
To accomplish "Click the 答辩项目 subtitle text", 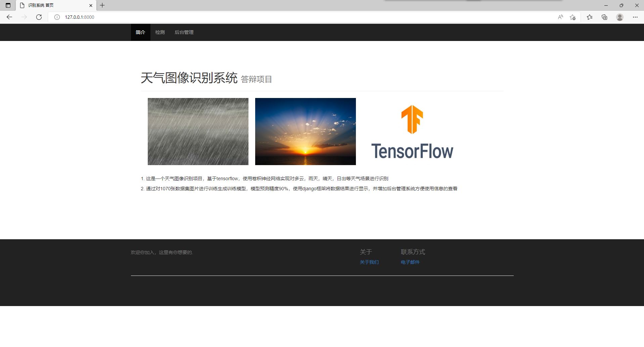I will (x=257, y=79).
